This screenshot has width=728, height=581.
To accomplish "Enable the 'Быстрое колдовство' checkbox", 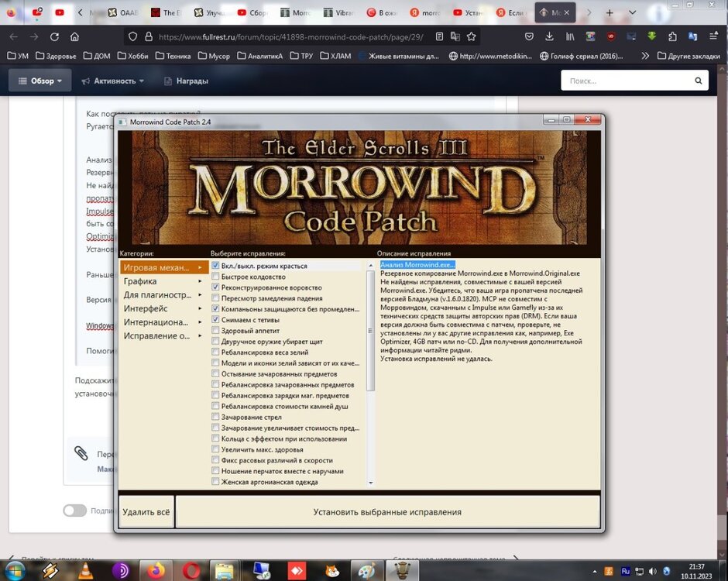I will pyautogui.click(x=215, y=277).
